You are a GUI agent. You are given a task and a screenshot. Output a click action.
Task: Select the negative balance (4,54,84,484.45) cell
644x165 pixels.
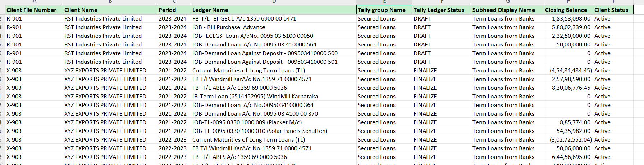click(x=570, y=71)
